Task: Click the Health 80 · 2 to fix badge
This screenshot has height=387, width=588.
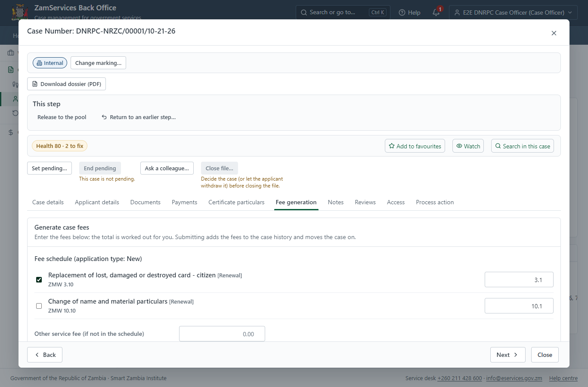Action: coord(59,146)
